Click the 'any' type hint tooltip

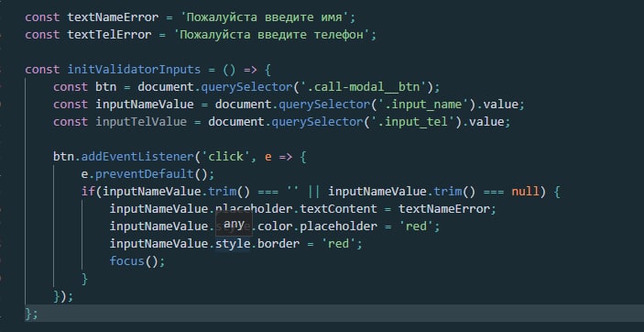[234, 224]
